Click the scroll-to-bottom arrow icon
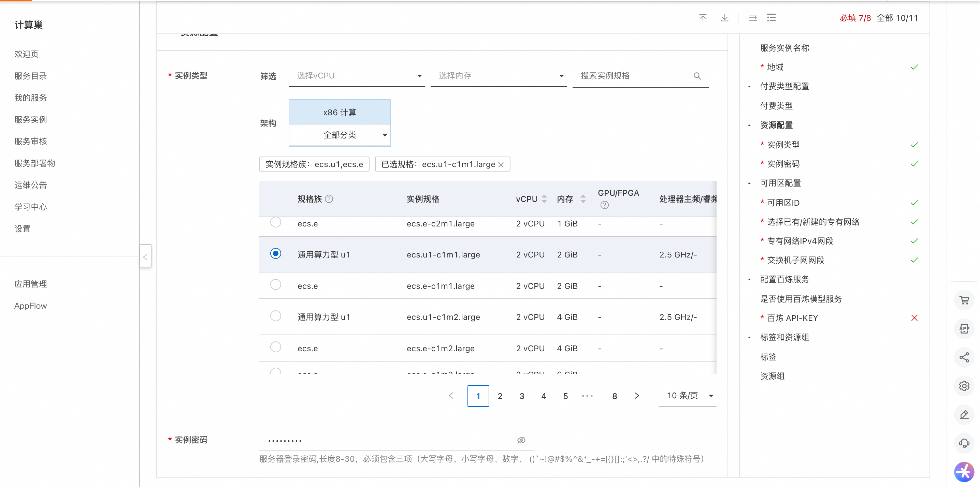The image size is (980, 487). (x=724, y=18)
